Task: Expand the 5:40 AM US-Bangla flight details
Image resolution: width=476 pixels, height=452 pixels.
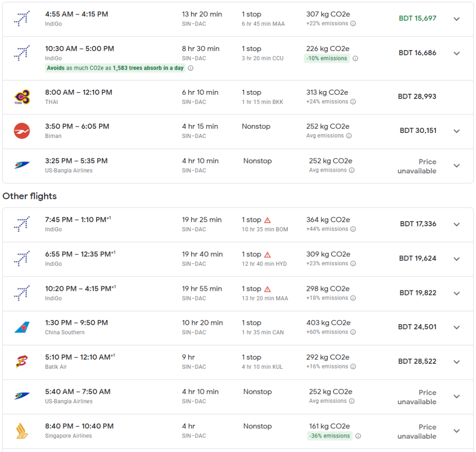Action: tap(456, 396)
